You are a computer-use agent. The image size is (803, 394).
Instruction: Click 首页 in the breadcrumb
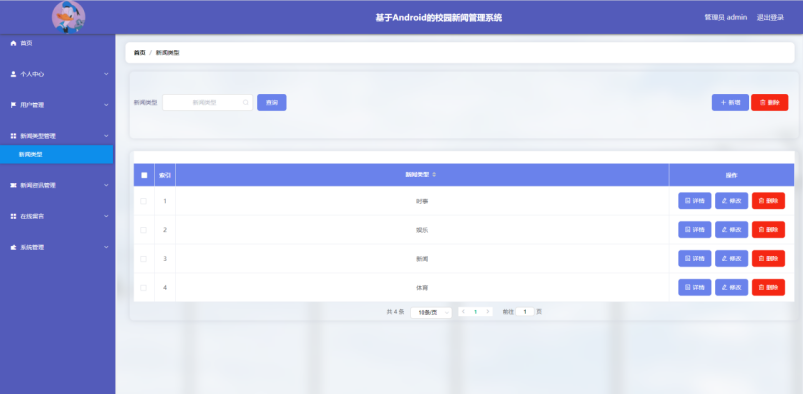click(x=139, y=53)
